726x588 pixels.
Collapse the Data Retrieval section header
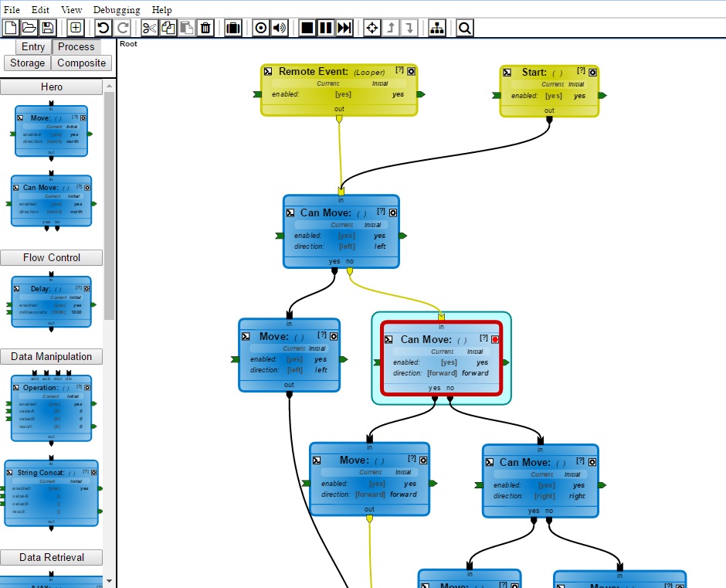pyautogui.click(x=52, y=557)
